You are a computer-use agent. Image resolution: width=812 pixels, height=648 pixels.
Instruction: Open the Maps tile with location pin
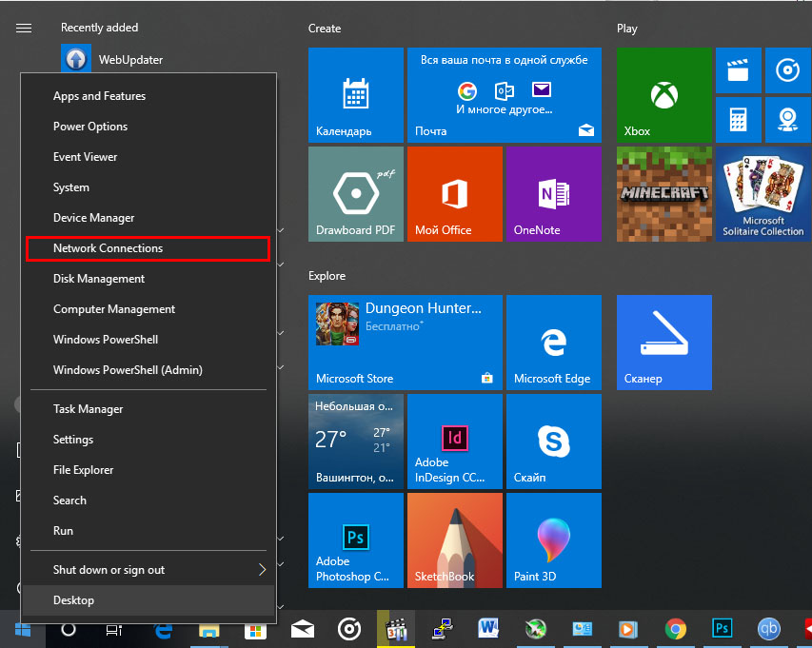[x=786, y=120]
